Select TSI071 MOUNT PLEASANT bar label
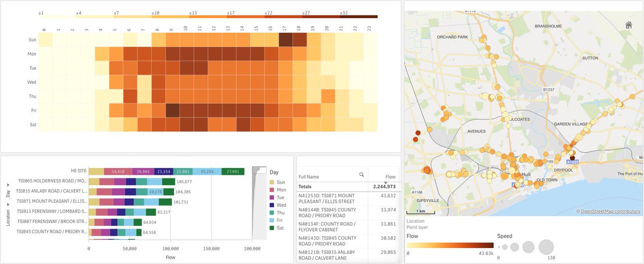This screenshot has width=644, height=264. click(52, 202)
